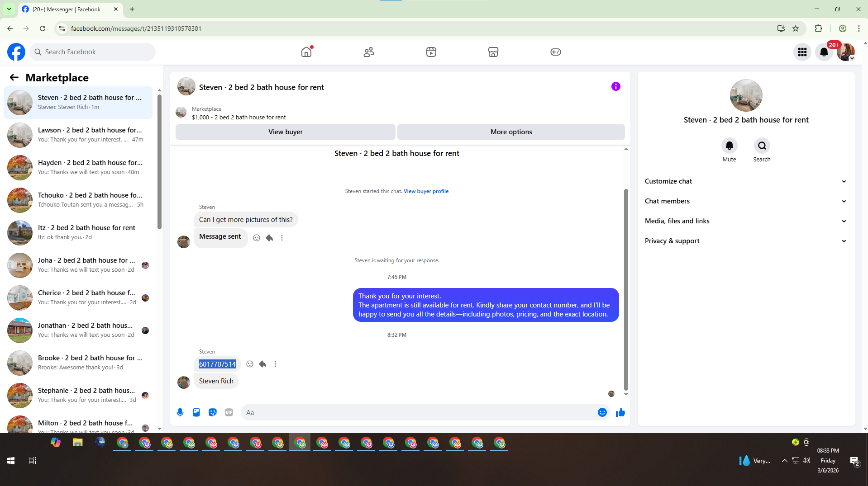The height and width of the screenshot is (486, 868).
Task: Click the 'Can I get more pictures' message
Action: 246,220
